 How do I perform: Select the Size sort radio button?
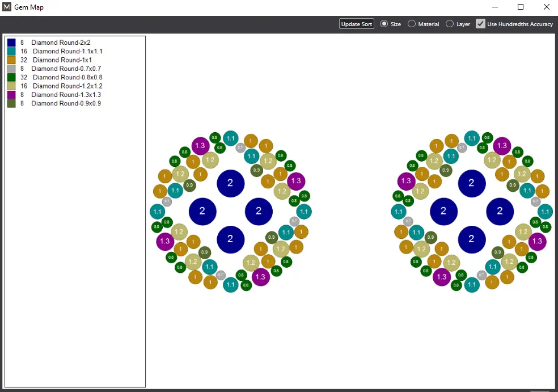[384, 24]
